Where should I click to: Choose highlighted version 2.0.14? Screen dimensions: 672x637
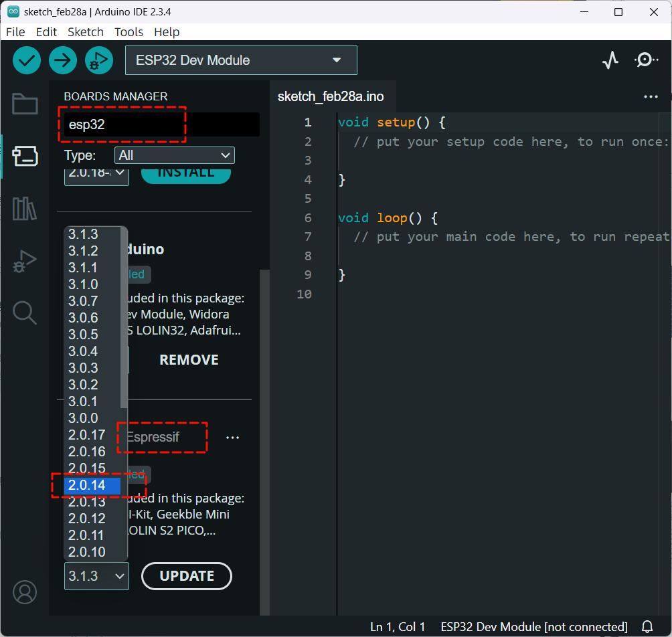pyautogui.click(x=92, y=485)
